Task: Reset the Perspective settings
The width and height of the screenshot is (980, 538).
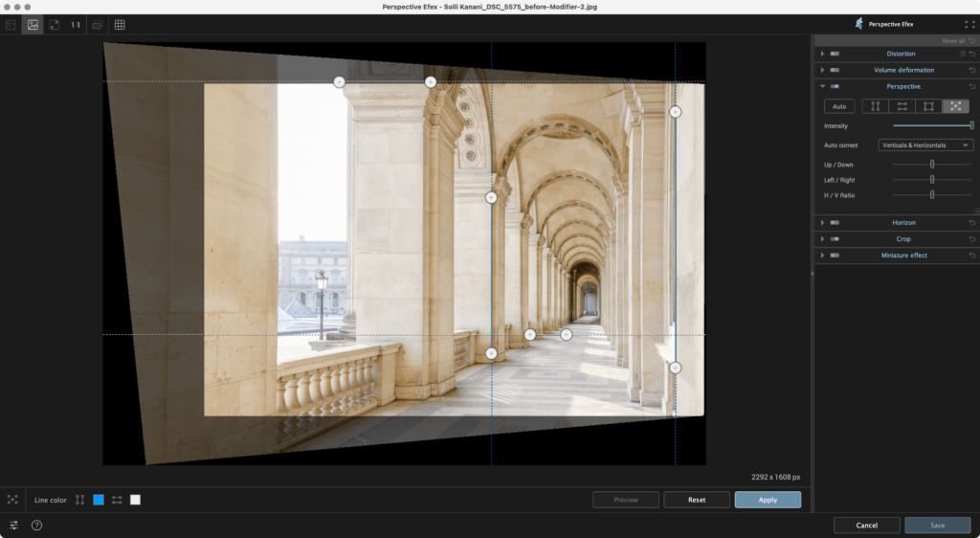Action: click(x=972, y=86)
